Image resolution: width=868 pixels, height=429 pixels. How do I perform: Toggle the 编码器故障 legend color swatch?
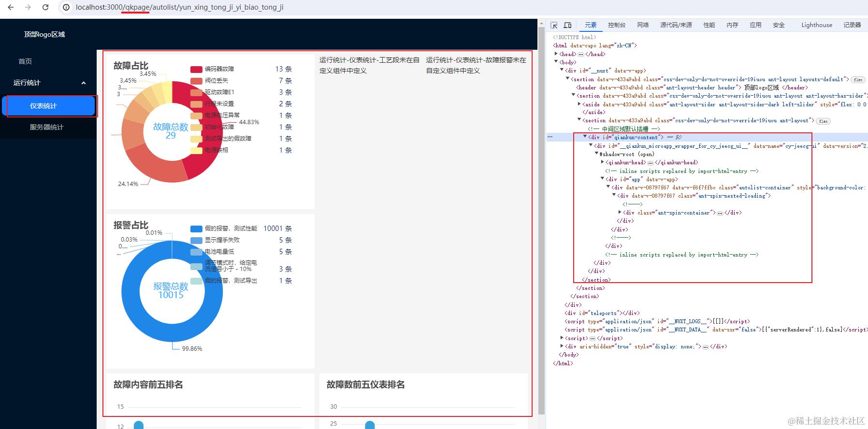pos(196,69)
